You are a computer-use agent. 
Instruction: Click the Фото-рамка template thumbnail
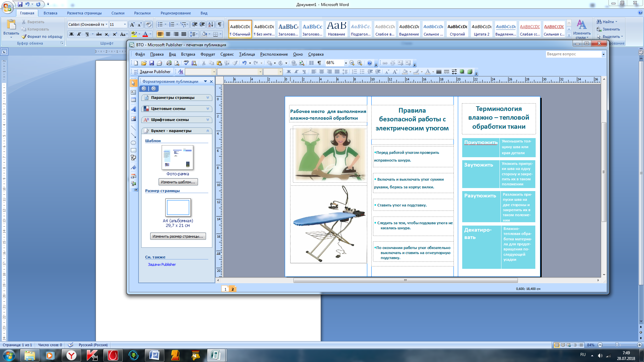click(177, 158)
